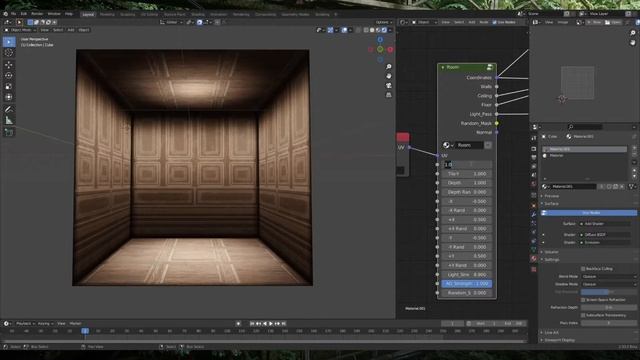Click the viewport zoom magnifier icon
640x360 pixels.
389,67
